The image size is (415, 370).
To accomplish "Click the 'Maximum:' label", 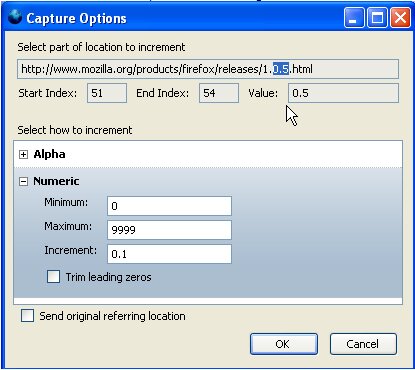I will pyautogui.click(x=68, y=226).
